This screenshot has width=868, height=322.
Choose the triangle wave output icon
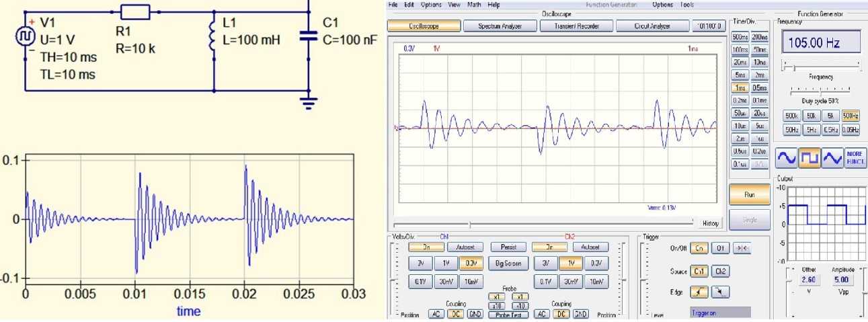pyautogui.click(x=832, y=158)
